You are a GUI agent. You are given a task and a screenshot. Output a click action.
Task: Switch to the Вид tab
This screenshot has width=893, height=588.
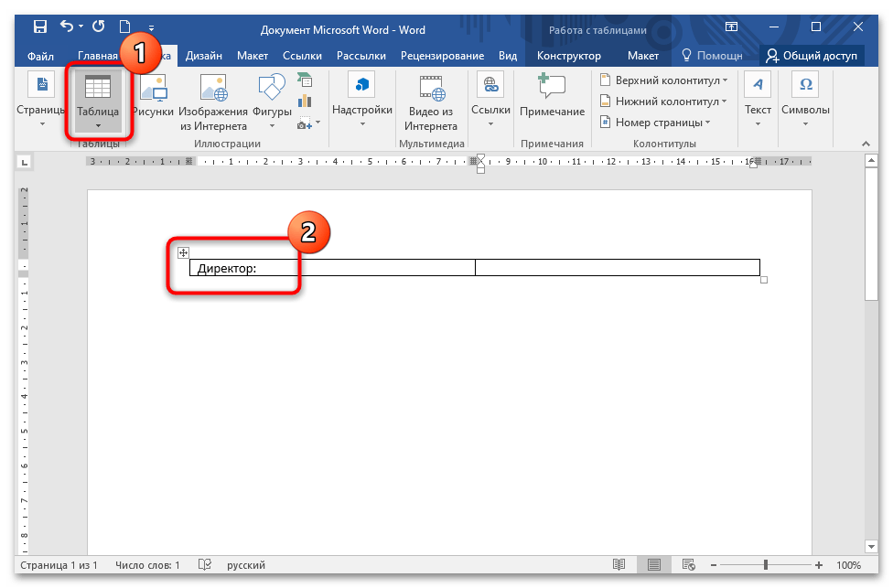[508, 56]
